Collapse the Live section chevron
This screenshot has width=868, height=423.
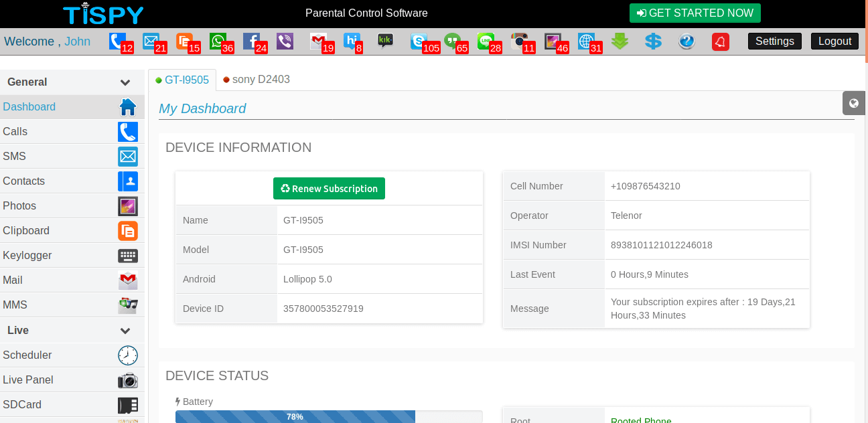point(125,331)
